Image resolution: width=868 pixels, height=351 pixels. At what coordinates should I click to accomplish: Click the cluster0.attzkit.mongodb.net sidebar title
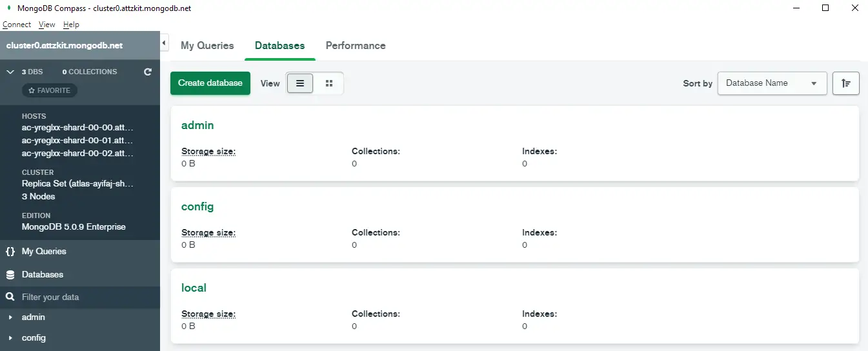[x=65, y=46]
